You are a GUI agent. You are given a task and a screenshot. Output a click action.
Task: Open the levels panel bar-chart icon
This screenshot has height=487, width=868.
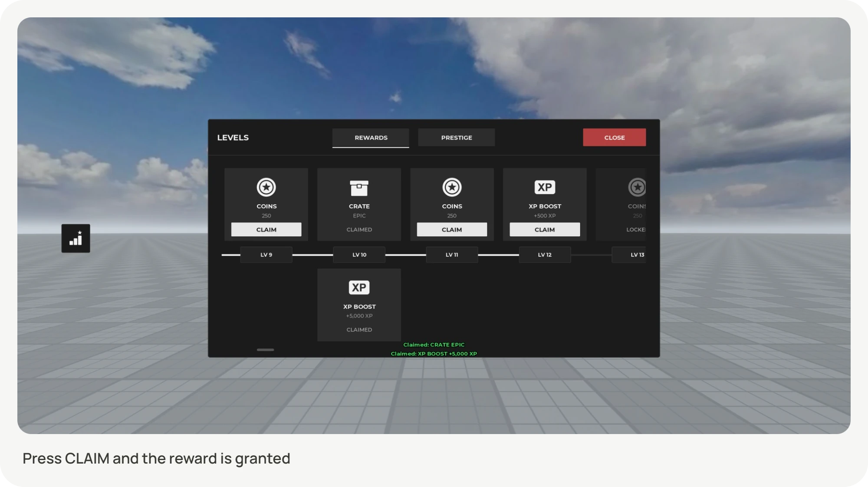click(76, 238)
